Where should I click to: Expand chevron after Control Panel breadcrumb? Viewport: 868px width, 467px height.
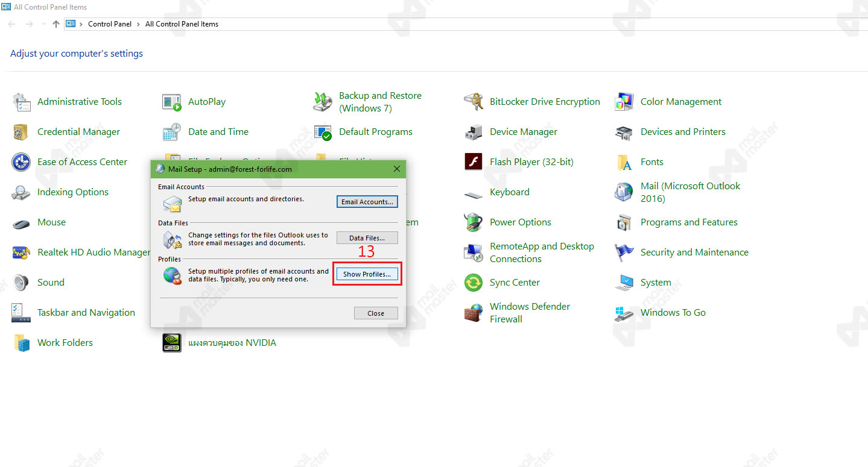pyautogui.click(x=138, y=24)
